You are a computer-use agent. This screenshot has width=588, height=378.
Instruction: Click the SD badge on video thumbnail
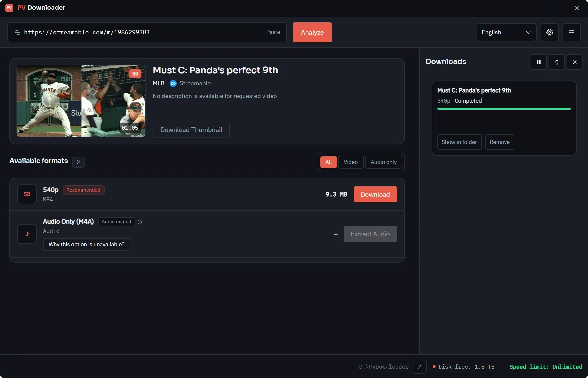coord(135,74)
